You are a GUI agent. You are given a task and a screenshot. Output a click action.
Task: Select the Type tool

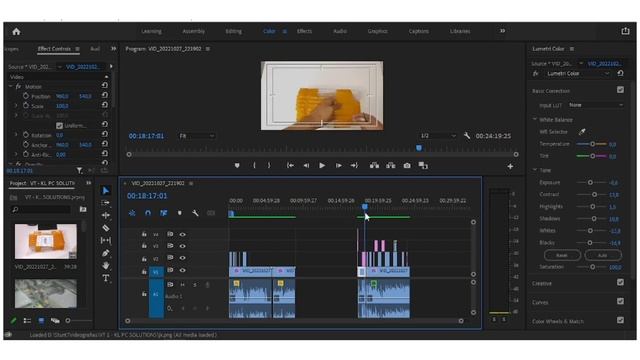point(106,278)
